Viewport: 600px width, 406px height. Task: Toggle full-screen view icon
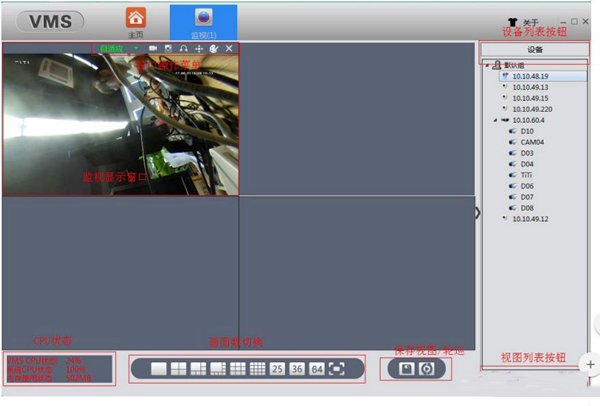pos(337,369)
